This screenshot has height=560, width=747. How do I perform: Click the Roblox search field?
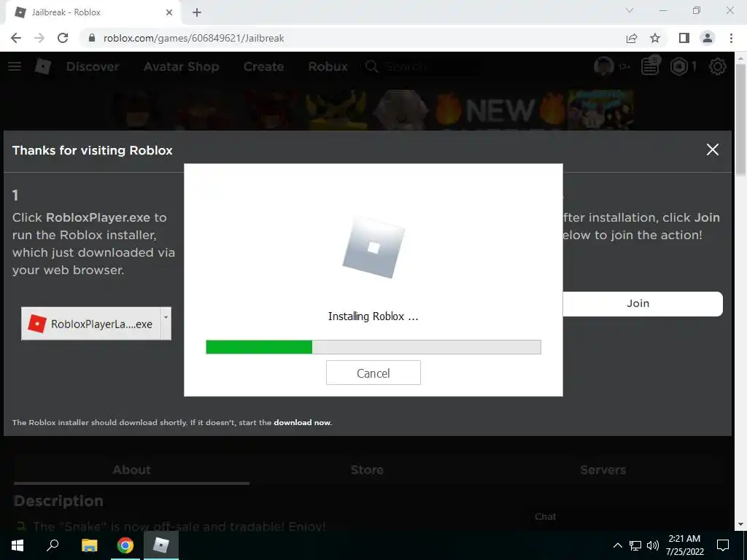pyautogui.click(x=422, y=66)
